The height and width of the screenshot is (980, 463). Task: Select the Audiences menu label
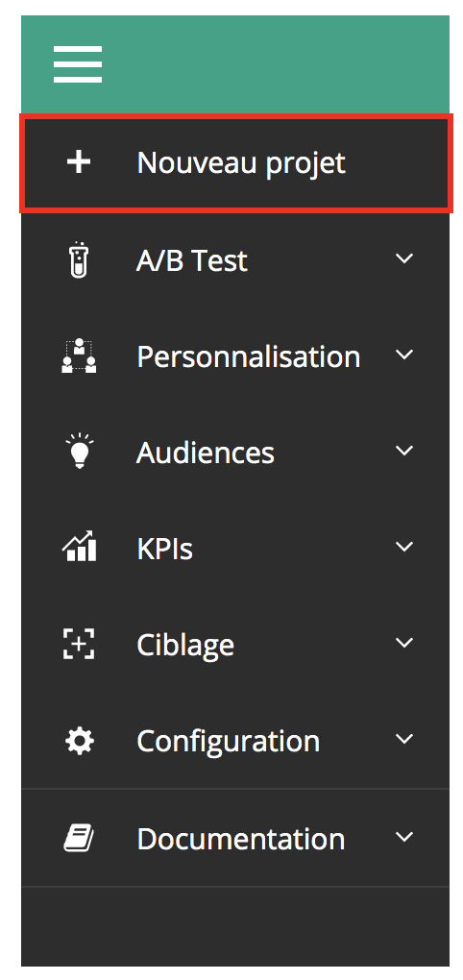(205, 453)
